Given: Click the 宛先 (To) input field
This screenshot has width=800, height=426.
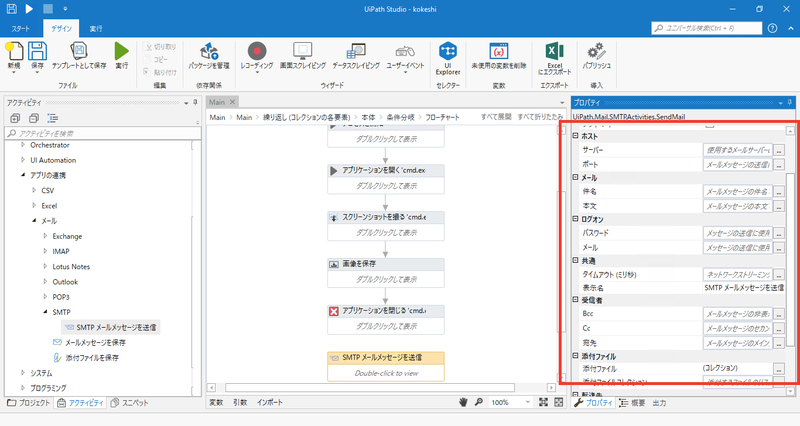Looking at the screenshot, I should point(738,343).
